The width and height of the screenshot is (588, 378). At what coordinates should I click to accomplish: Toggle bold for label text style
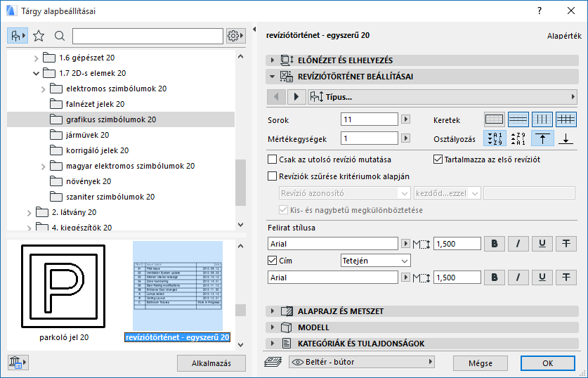pyautogui.click(x=495, y=244)
